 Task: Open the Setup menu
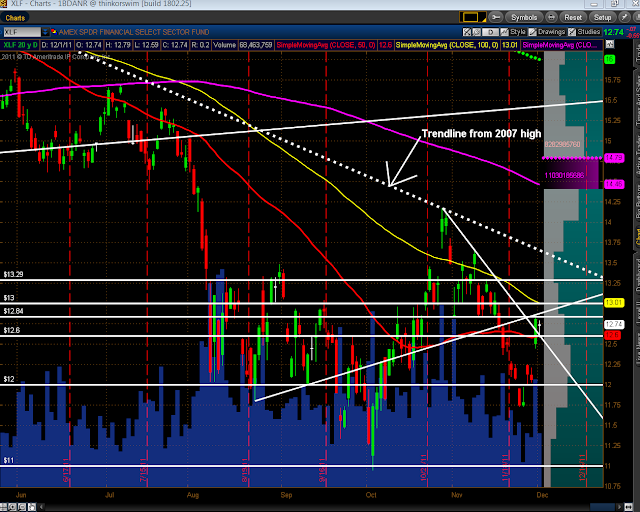coord(602,17)
